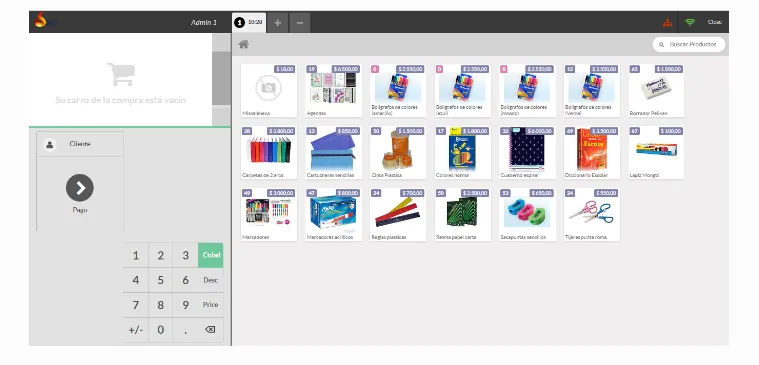Click numpad key 3

coord(185,256)
